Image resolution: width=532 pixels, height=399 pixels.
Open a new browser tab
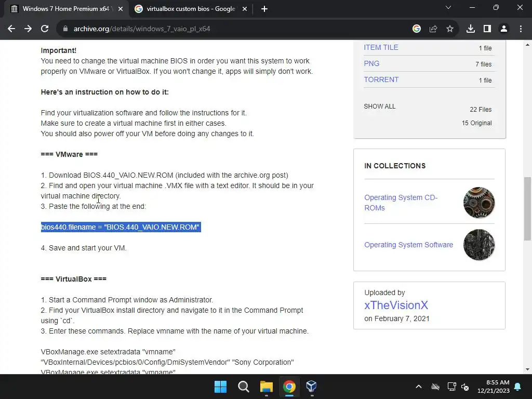(264, 9)
